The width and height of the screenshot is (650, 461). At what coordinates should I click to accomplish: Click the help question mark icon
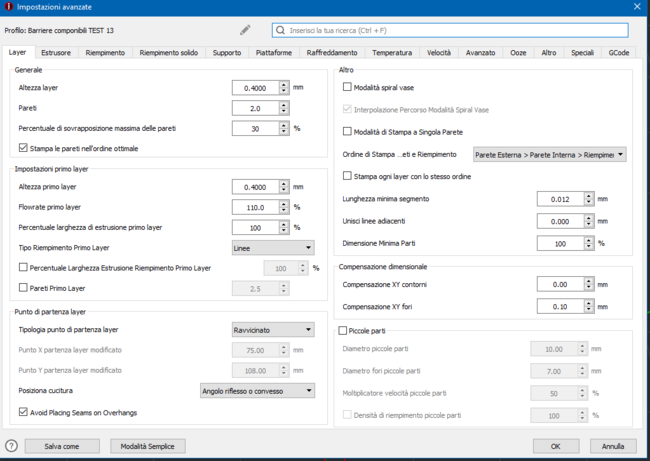tap(12, 446)
